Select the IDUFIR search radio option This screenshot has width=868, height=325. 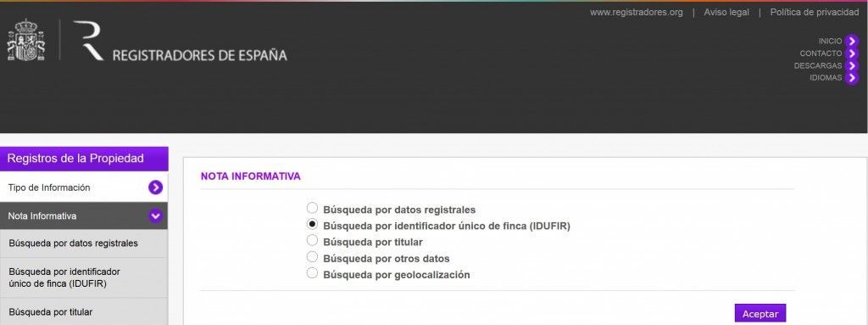(312, 224)
